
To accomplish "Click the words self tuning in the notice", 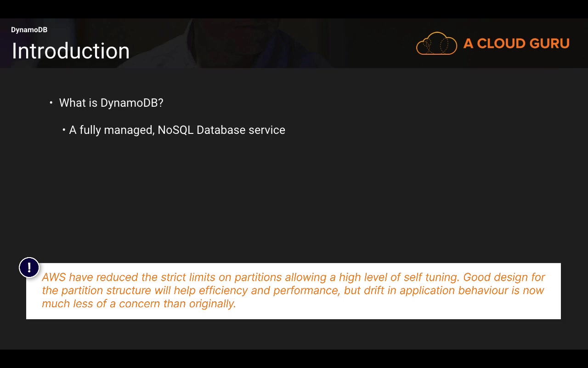I will pos(431,277).
